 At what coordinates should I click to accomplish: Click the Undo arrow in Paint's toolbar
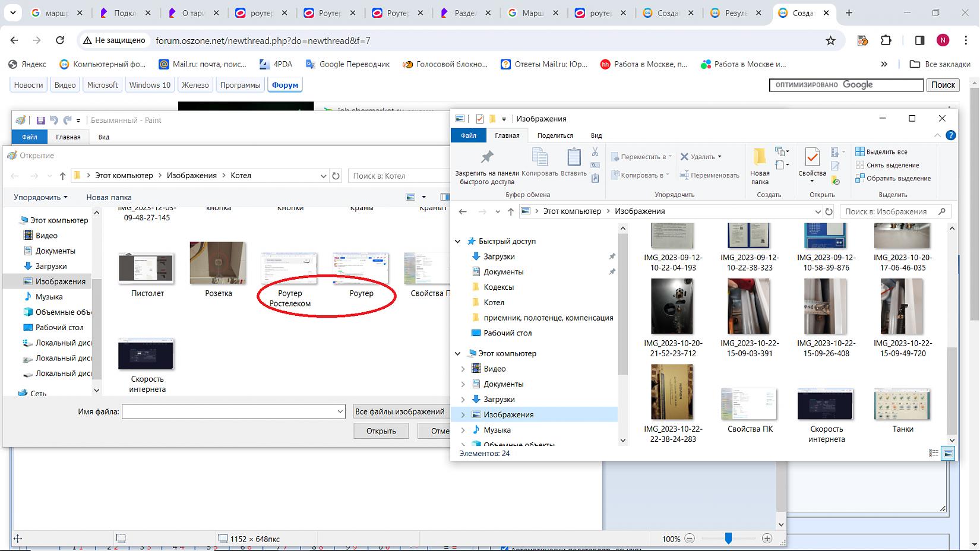54,121
